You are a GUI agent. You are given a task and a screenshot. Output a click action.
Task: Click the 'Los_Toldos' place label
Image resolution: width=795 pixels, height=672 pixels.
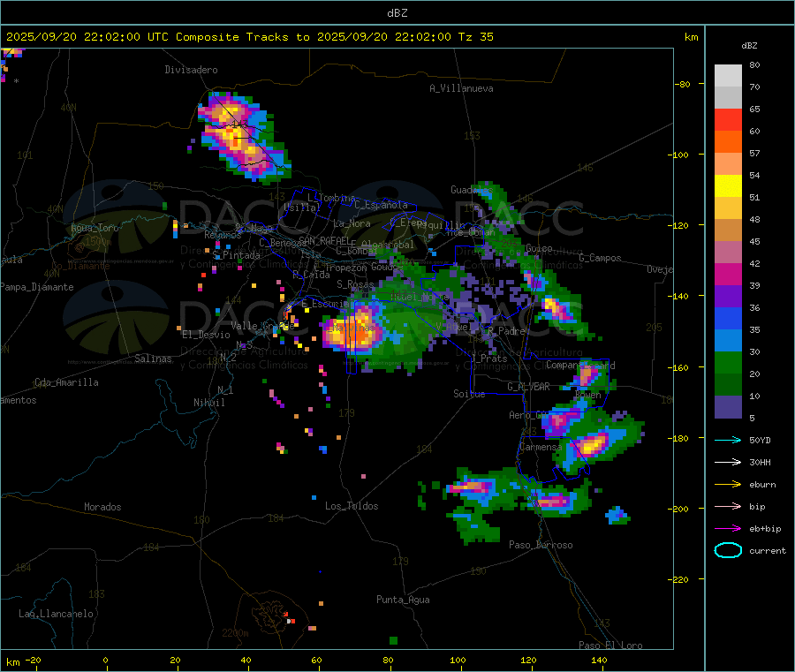[x=352, y=506]
